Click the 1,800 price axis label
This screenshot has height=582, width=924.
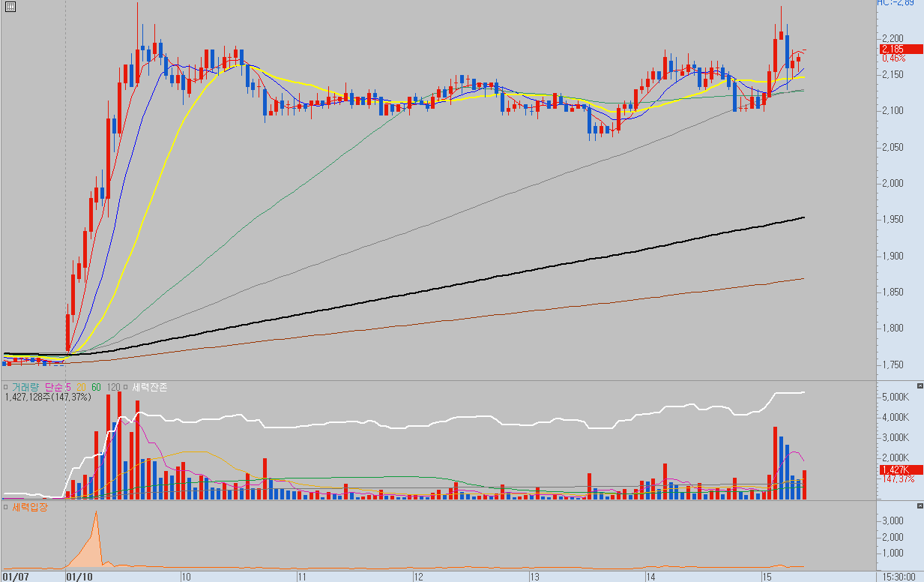[893, 328]
